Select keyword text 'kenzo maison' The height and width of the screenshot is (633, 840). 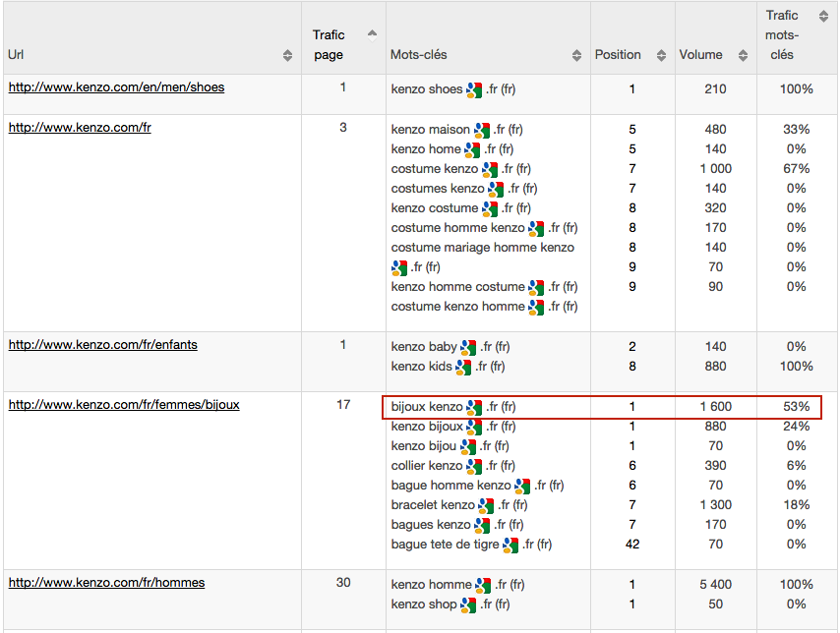[431, 130]
